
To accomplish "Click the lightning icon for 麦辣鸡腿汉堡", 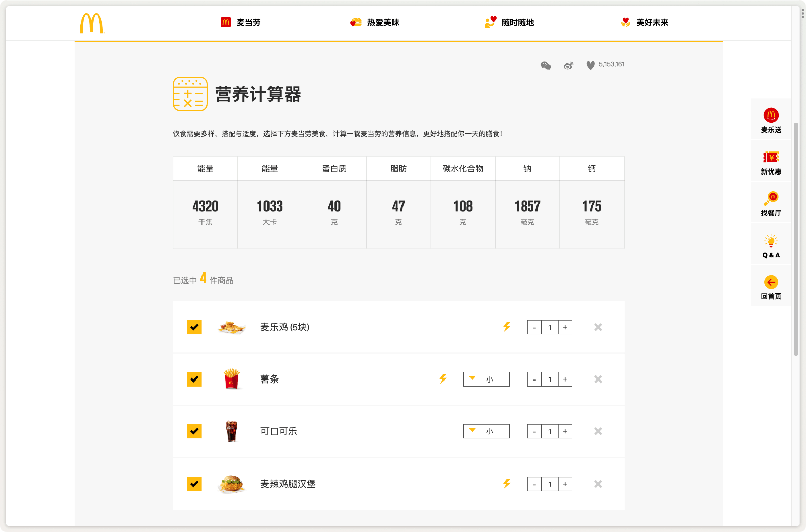I will pos(507,484).
